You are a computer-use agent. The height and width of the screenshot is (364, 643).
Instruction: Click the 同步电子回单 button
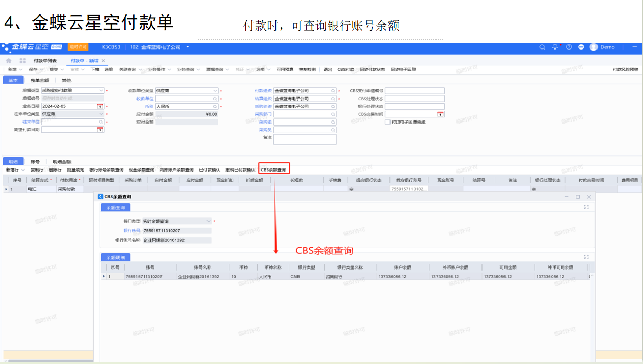pos(403,70)
